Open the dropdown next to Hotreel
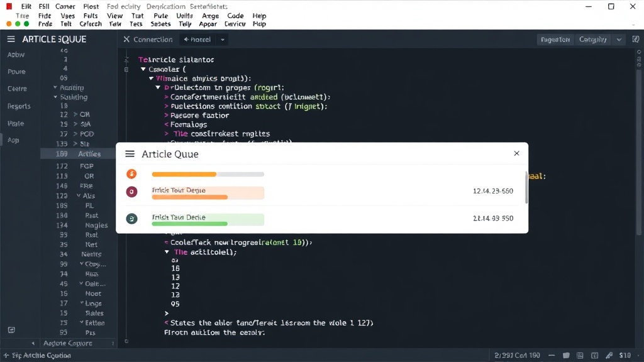The image size is (644, 362). 223,40
